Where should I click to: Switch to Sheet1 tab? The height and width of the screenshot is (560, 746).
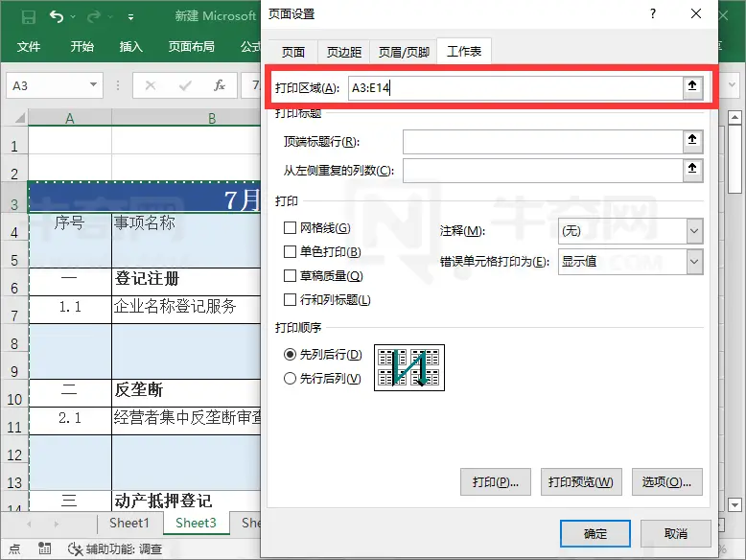click(129, 523)
